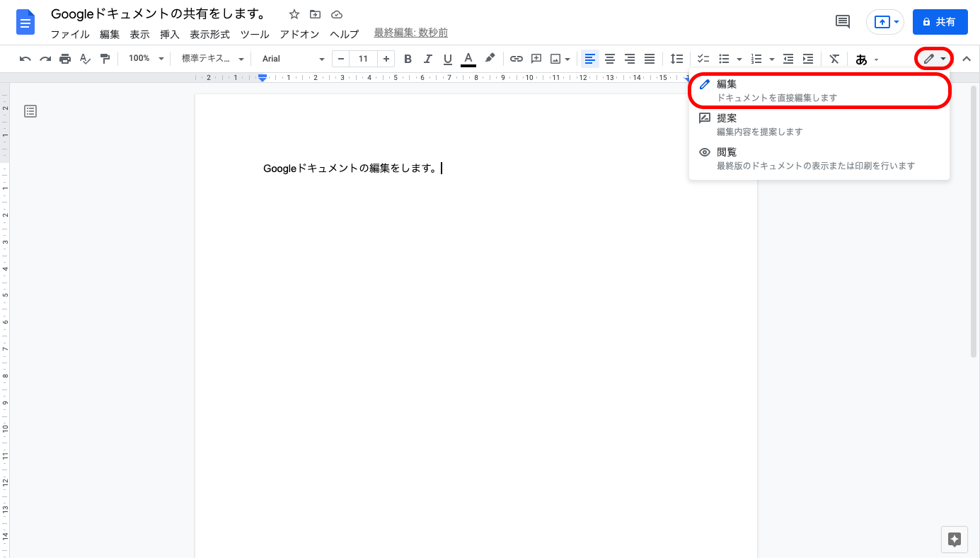Toggle italic formatting
Image resolution: width=980 pixels, height=558 pixels.
tap(427, 59)
